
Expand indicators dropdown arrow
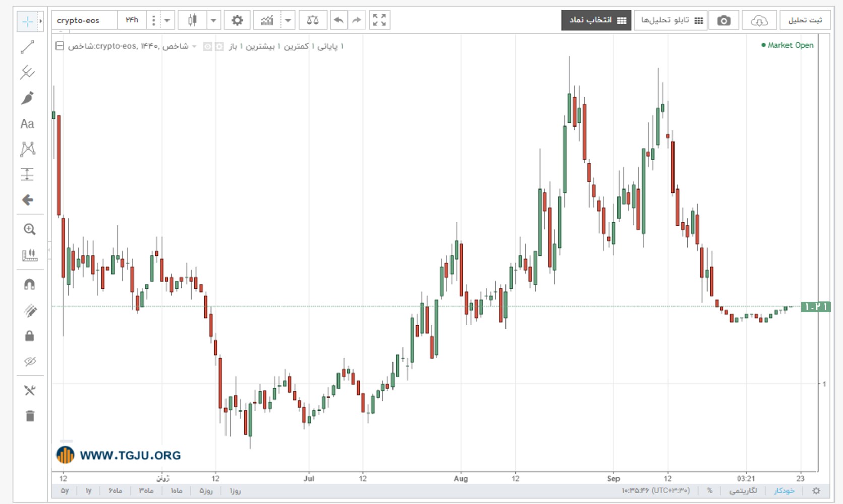(x=288, y=20)
